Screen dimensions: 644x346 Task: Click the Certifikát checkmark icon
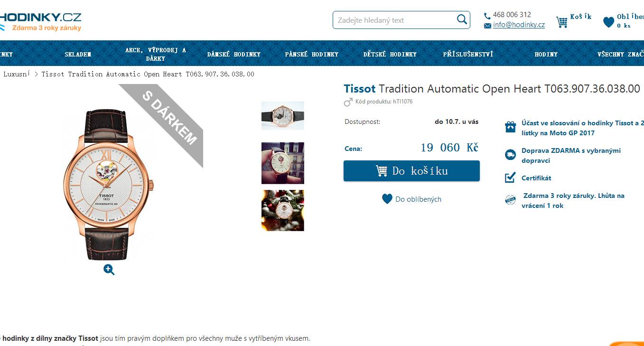point(510,178)
